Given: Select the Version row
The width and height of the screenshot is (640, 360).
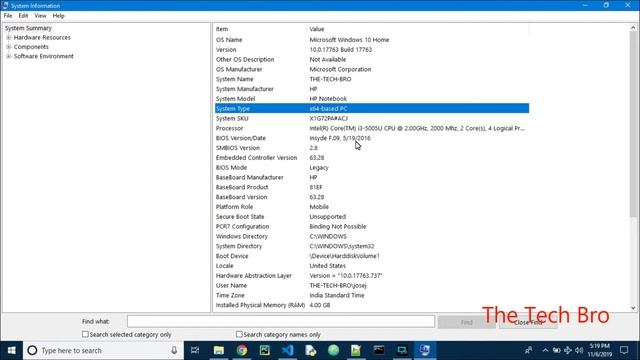Looking at the screenshot, I should tap(372, 49).
